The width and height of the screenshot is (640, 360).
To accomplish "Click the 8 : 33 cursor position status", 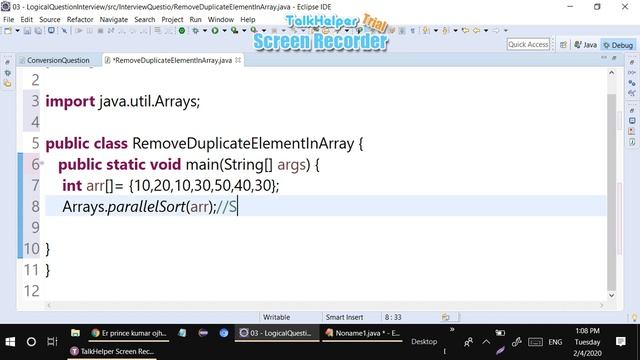I will tap(393, 317).
